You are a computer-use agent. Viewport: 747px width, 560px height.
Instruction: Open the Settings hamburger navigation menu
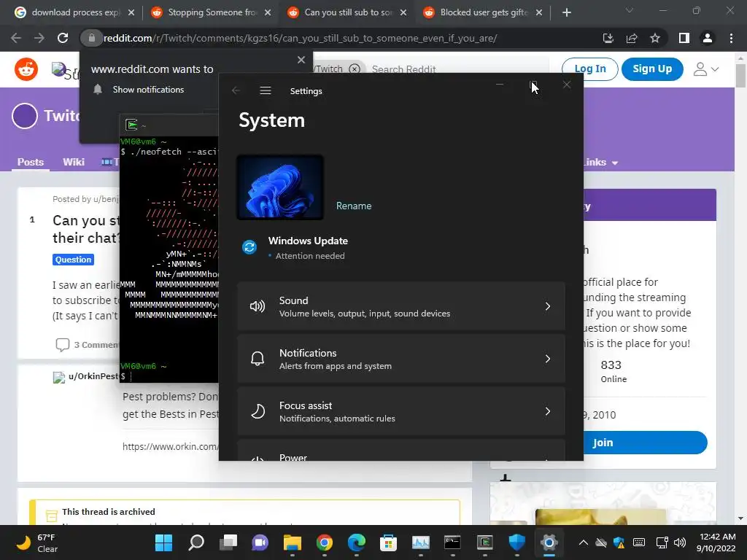coord(266,90)
